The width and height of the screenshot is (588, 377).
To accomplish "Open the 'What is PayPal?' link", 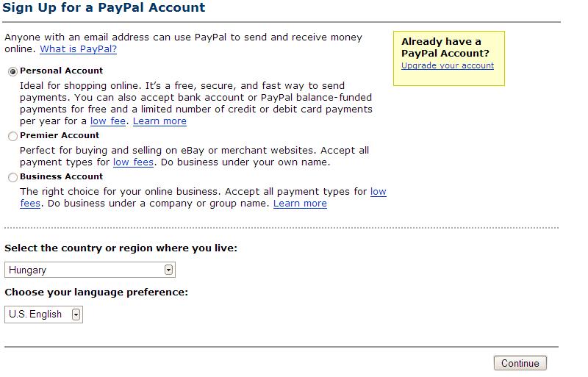I will coord(78,49).
